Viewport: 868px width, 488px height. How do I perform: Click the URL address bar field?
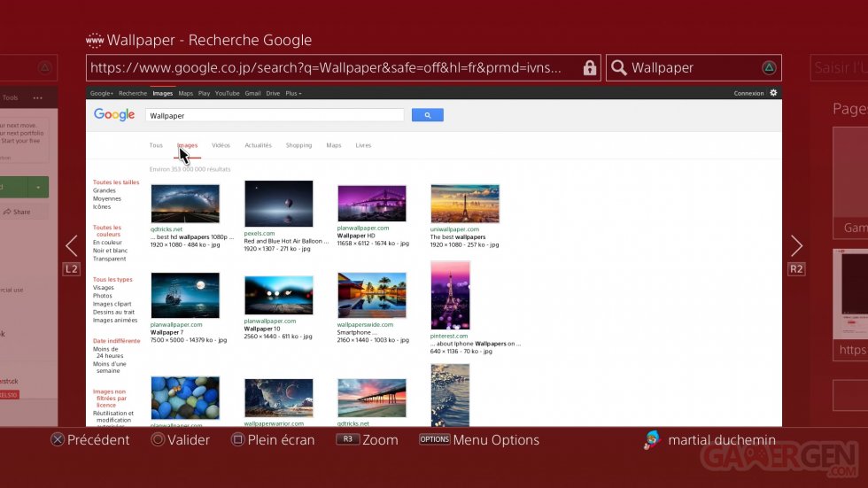[x=344, y=67]
